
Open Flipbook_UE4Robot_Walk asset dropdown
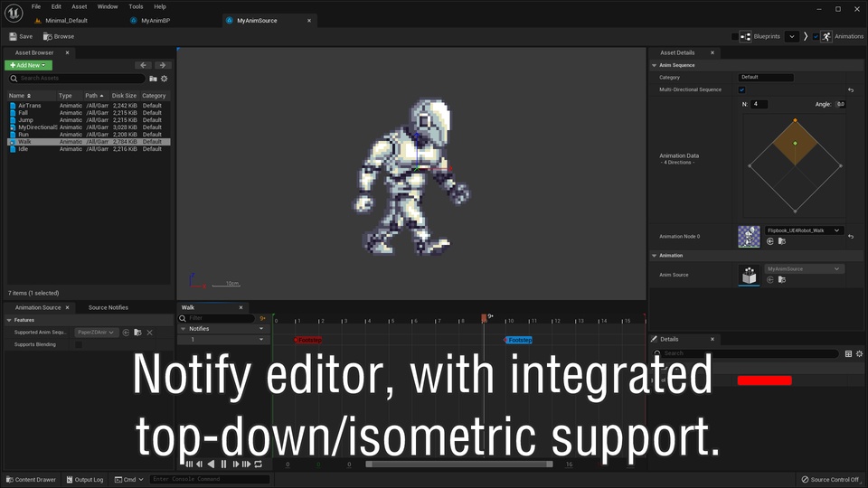pos(804,230)
